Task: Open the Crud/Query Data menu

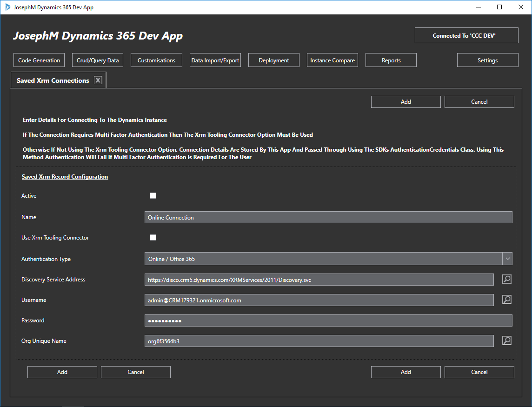Action: tap(98, 60)
